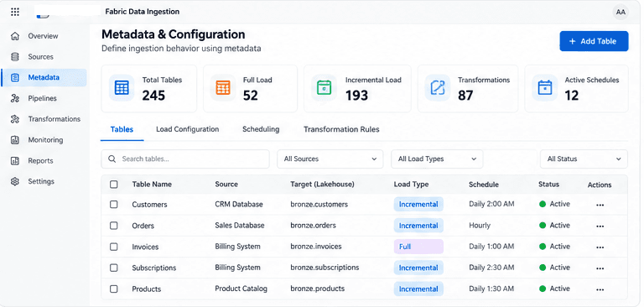Click the Table Name column header
Image resolution: width=644 pixels, height=307 pixels.
click(x=152, y=185)
